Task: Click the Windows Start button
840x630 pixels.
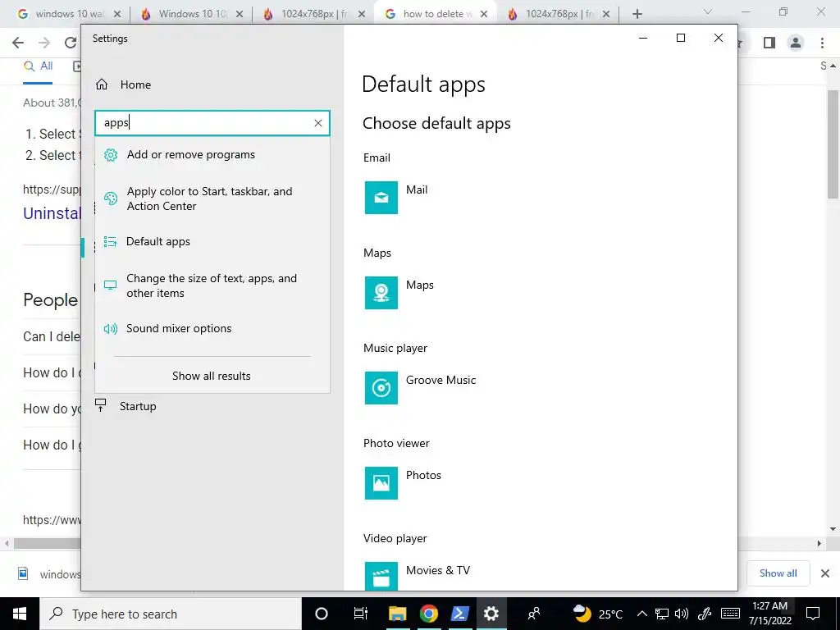Action: coord(20,614)
